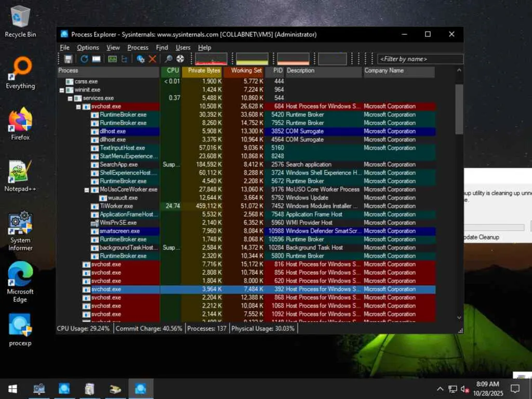Viewport: 532px width, 399px height.
Task: Open the Process menu
Action: point(138,47)
